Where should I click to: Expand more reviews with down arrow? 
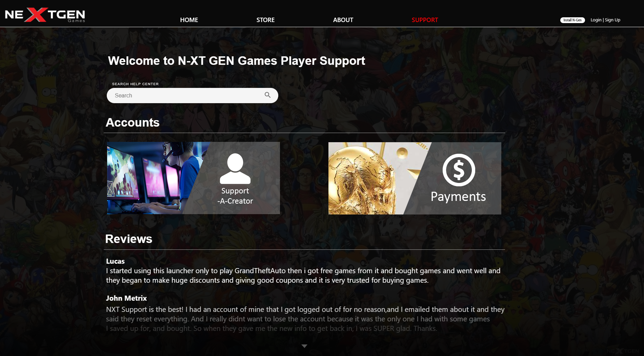(304, 346)
